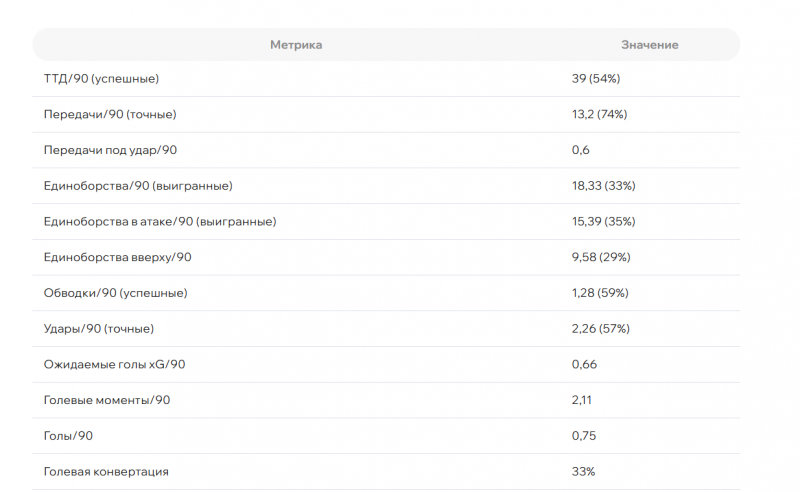
Task: Click the "Единоборства/90 (выигранные)" metric label
Action: (x=138, y=186)
